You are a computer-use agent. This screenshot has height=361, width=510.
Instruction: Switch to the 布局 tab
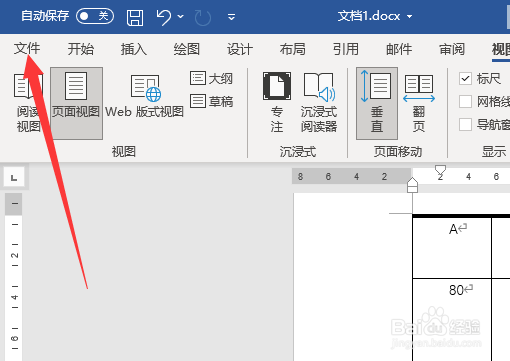pyautogui.click(x=293, y=49)
